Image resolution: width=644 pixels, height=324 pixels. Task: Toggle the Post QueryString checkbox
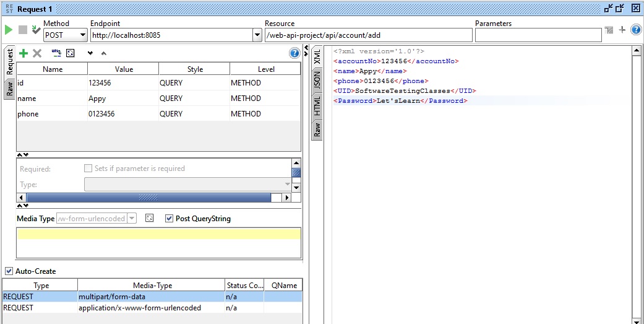tap(169, 218)
